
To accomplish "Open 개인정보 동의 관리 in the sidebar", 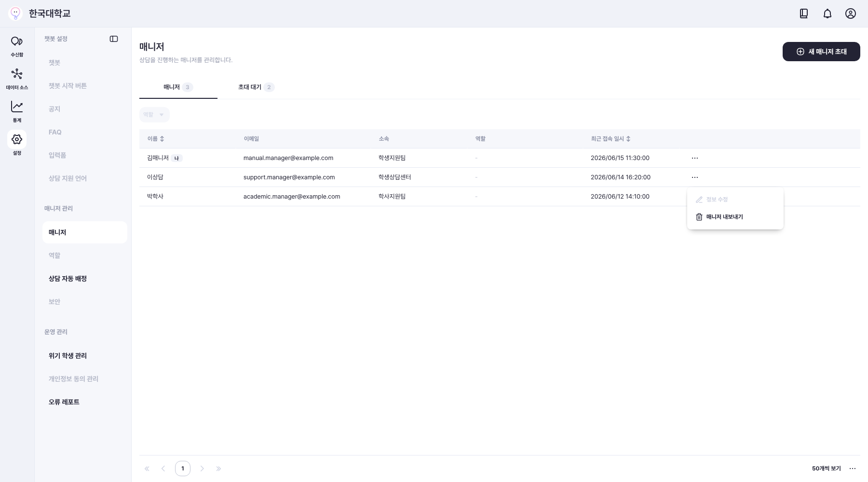I will (85, 379).
